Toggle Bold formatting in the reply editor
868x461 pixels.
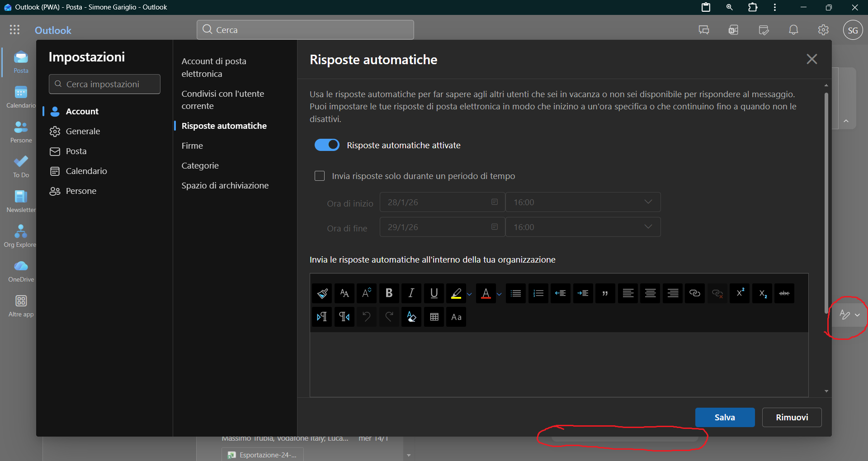click(389, 293)
